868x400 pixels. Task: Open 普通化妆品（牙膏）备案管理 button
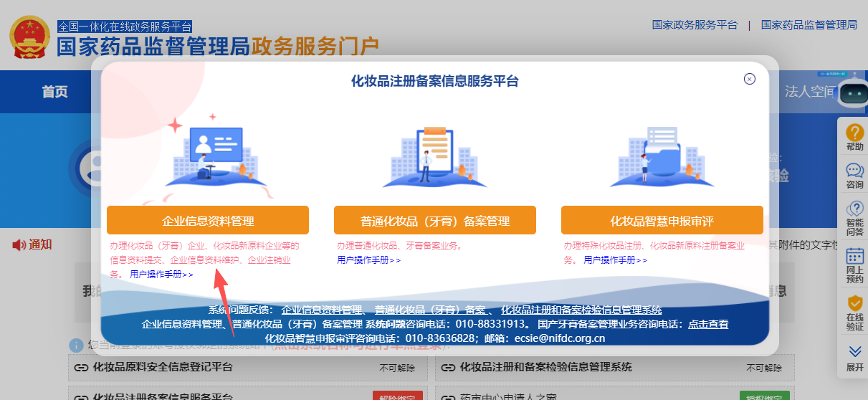[x=435, y=220]
